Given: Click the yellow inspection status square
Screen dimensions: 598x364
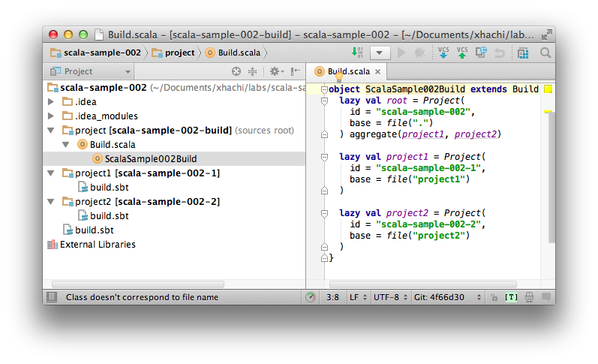Looking at the screenshot, I should tap(548, 89).
